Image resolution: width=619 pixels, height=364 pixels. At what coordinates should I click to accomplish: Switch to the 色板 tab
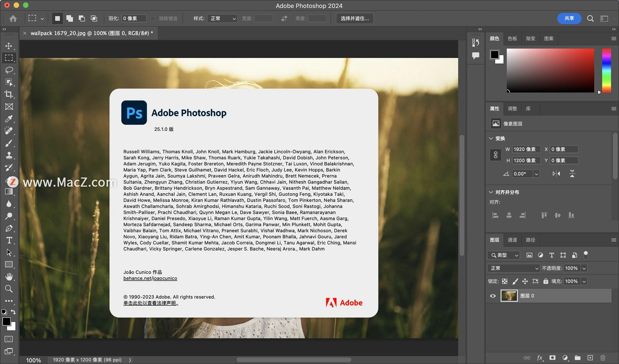coord(512,39)
